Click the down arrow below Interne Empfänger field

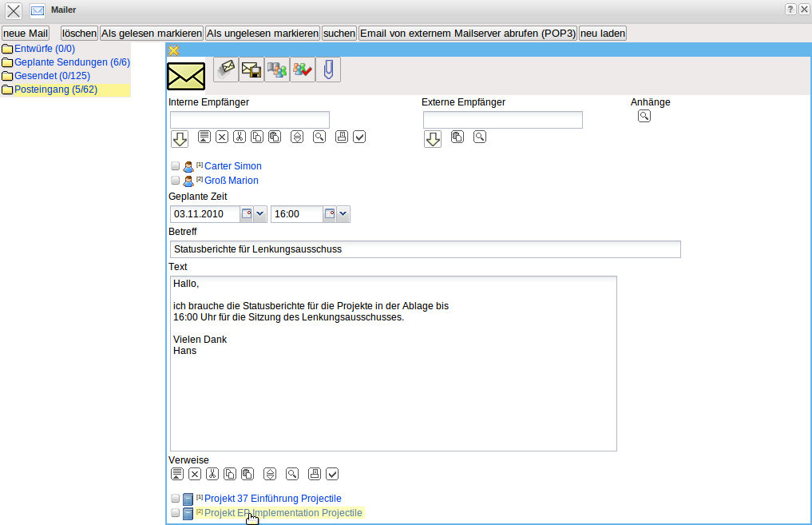(x=180, y=139)
